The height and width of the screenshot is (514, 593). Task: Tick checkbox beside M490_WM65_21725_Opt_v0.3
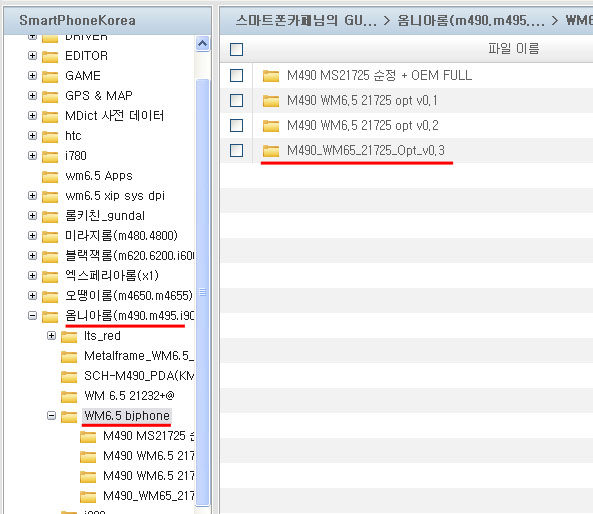236,151
